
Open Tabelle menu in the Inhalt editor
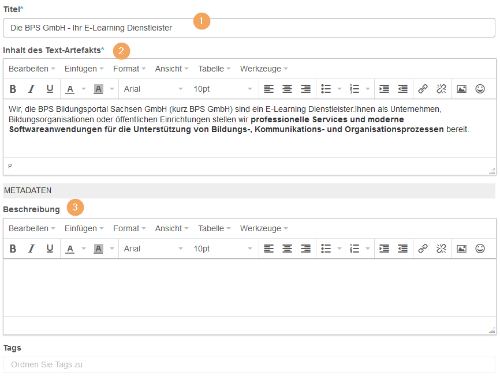tap(214, 69)
